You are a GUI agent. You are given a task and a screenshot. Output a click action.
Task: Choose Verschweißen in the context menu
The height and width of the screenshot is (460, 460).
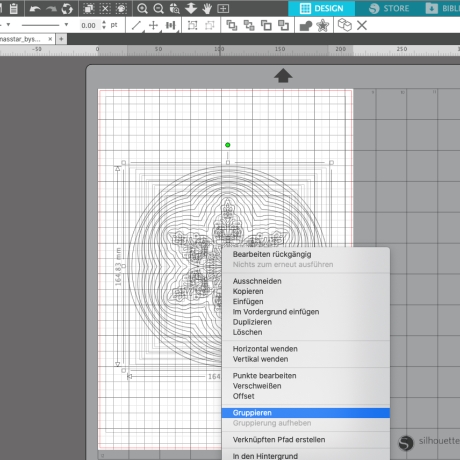[x=257, y=386]
